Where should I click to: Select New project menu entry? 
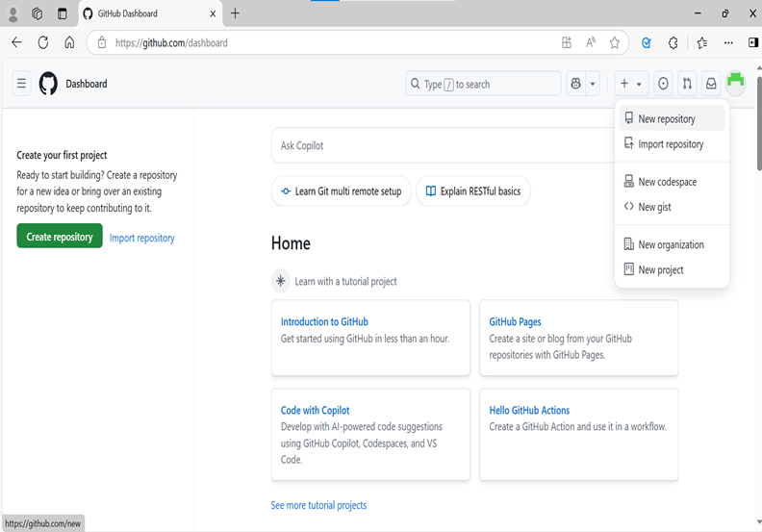pos(672,269)
